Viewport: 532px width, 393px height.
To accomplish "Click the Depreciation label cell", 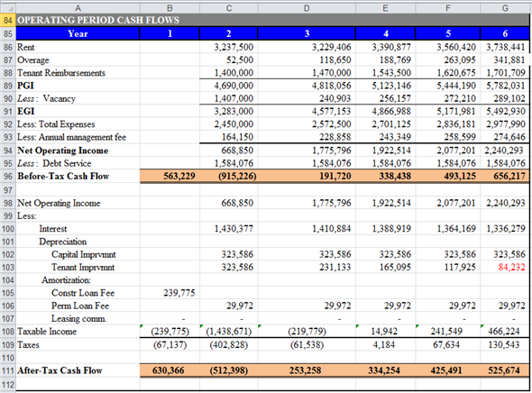I will click(78, 242).
